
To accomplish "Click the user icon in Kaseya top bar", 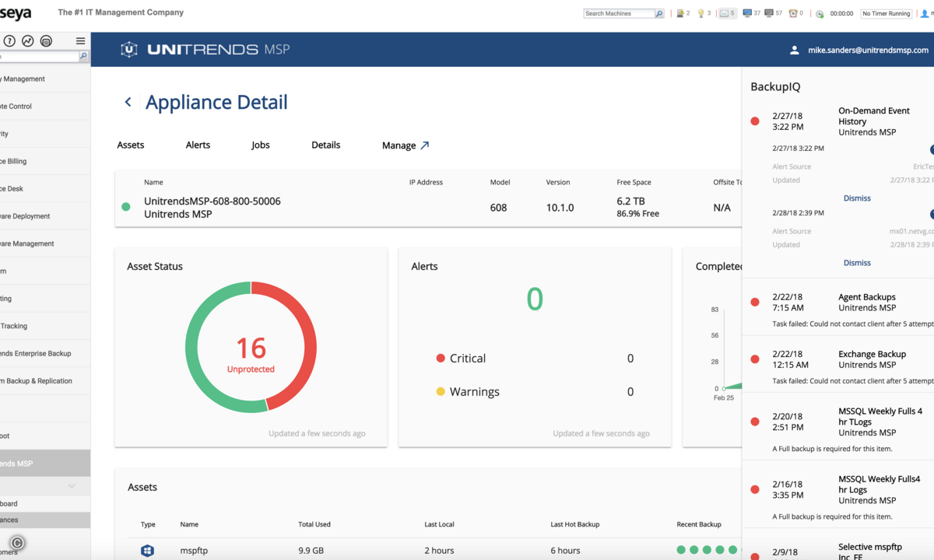I will (925, 13).
